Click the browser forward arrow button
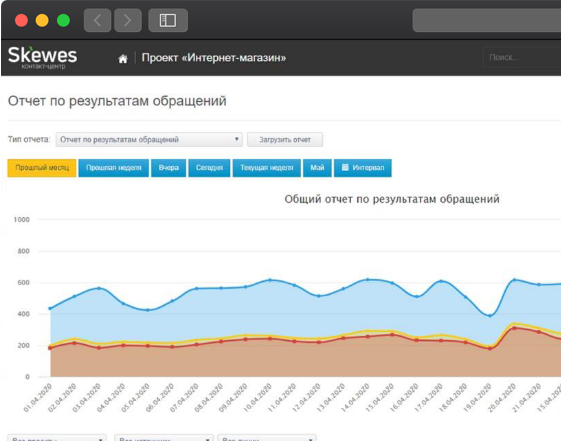This screenshot has width=561, height=441. 128,20
